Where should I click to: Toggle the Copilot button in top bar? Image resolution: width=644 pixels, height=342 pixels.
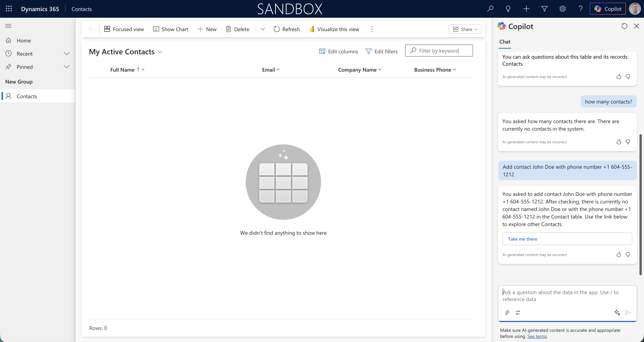click(608, 9)
